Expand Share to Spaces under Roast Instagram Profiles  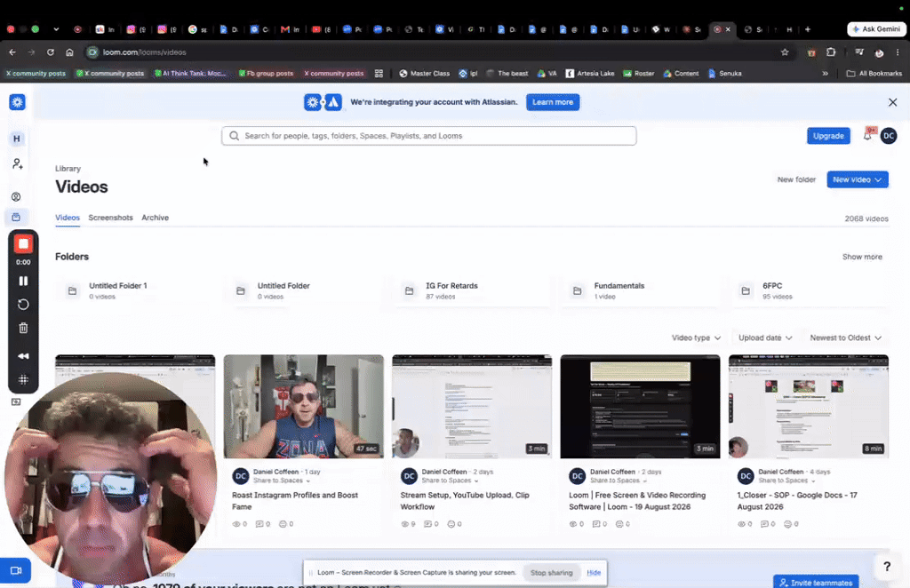coord(282,481)
